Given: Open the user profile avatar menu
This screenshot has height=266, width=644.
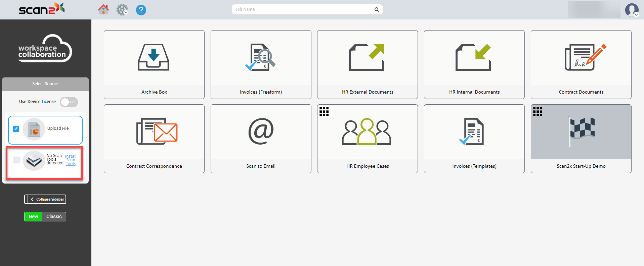Looking at the screenshot, I should click(x=632, y=10).
